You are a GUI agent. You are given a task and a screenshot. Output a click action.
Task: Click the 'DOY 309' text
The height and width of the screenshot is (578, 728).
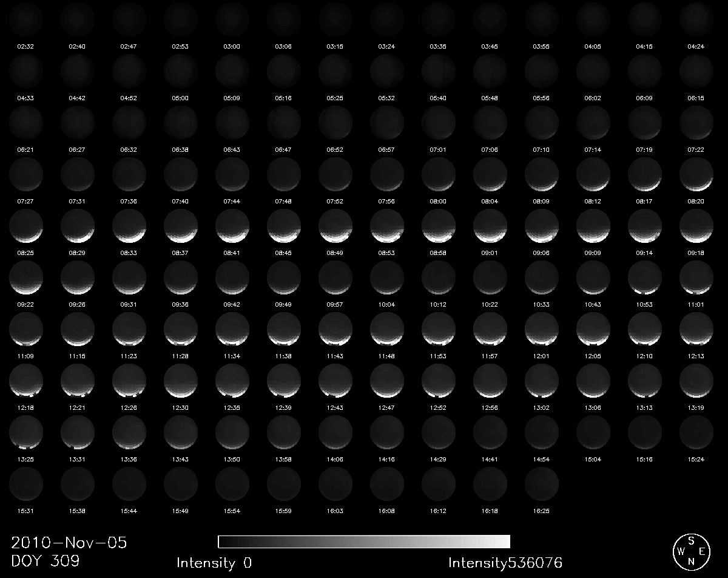click(x=45, y=561)
